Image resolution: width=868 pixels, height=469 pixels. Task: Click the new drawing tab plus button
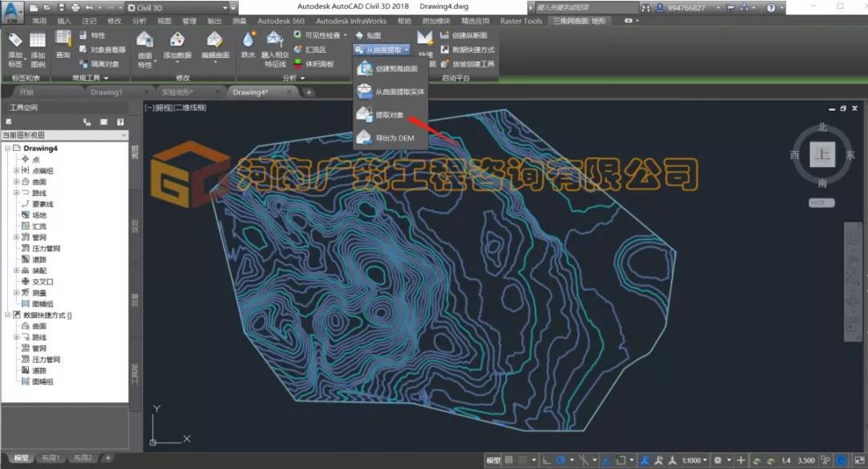pos(309,92)
